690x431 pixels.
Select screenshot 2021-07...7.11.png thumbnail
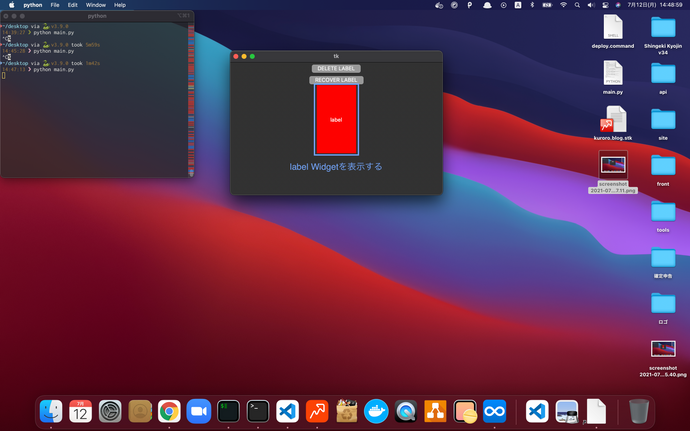[x=613, y=165]
